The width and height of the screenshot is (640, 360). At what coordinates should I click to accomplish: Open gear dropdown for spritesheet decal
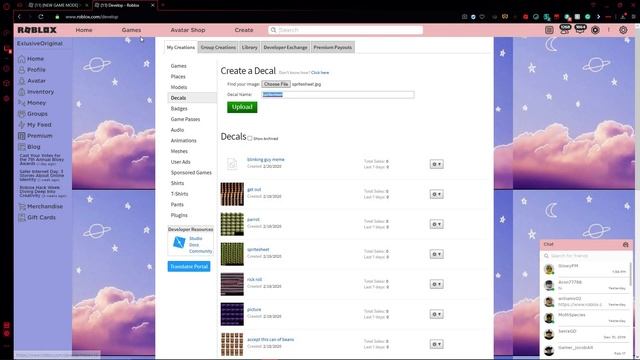tap(436, 254)
